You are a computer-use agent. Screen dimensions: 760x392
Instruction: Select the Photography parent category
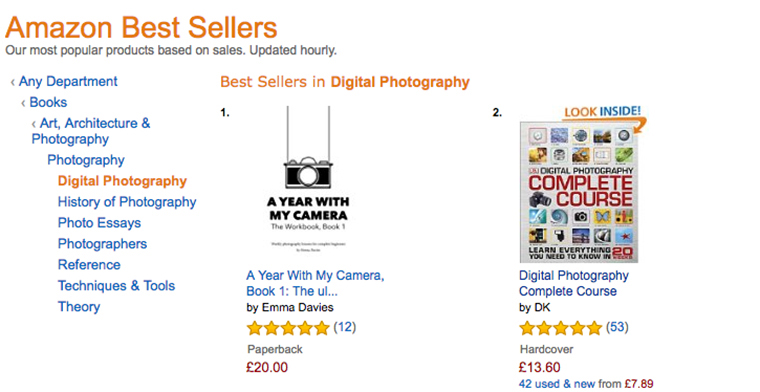tap(86, 160)
